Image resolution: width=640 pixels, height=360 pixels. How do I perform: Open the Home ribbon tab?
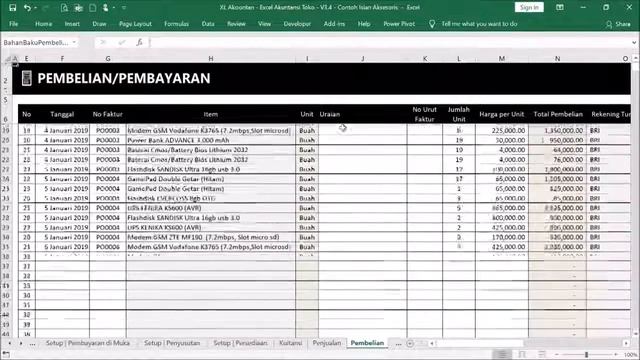tap(44, 24)
